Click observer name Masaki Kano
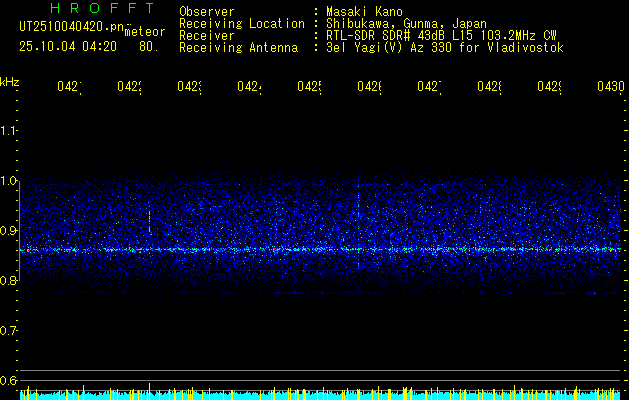This screenshot has height=400, width=629. point(364,11)
